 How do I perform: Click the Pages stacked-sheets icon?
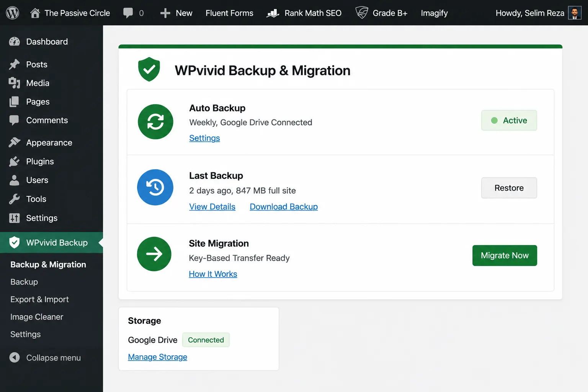click(x=14, y=102)
